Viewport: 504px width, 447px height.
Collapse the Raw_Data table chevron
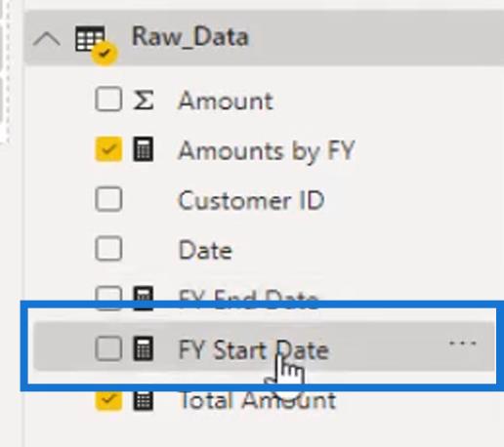(47, 40)
